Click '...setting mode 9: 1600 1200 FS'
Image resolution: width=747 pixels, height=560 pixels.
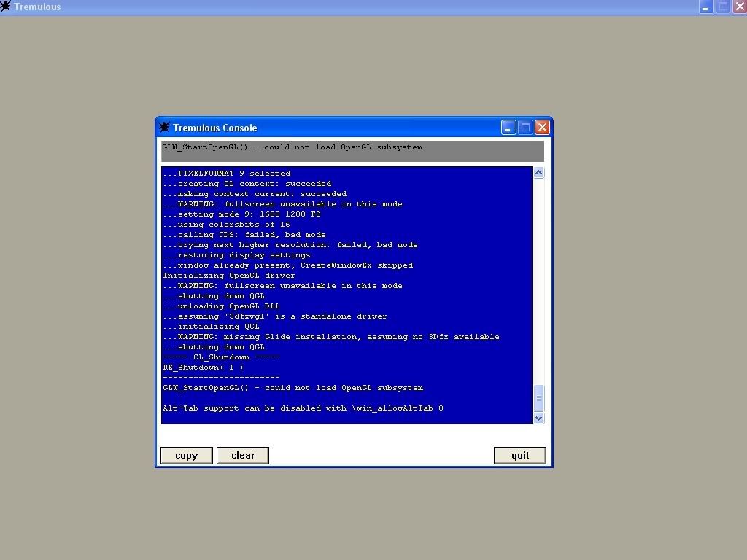pos(241,214)
